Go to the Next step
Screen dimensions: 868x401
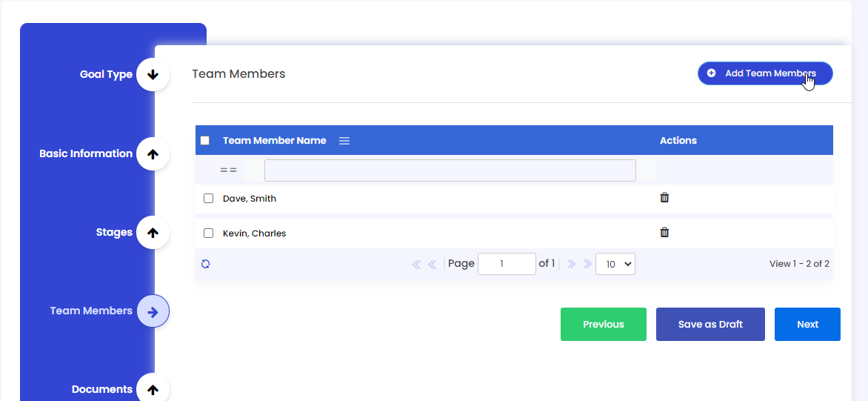click(807, 325)
